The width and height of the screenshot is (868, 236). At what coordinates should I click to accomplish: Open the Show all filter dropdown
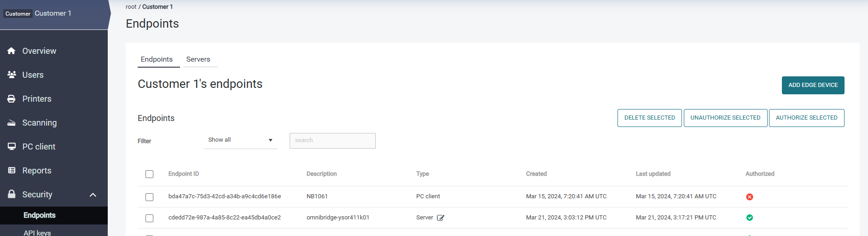coord(240,140)
